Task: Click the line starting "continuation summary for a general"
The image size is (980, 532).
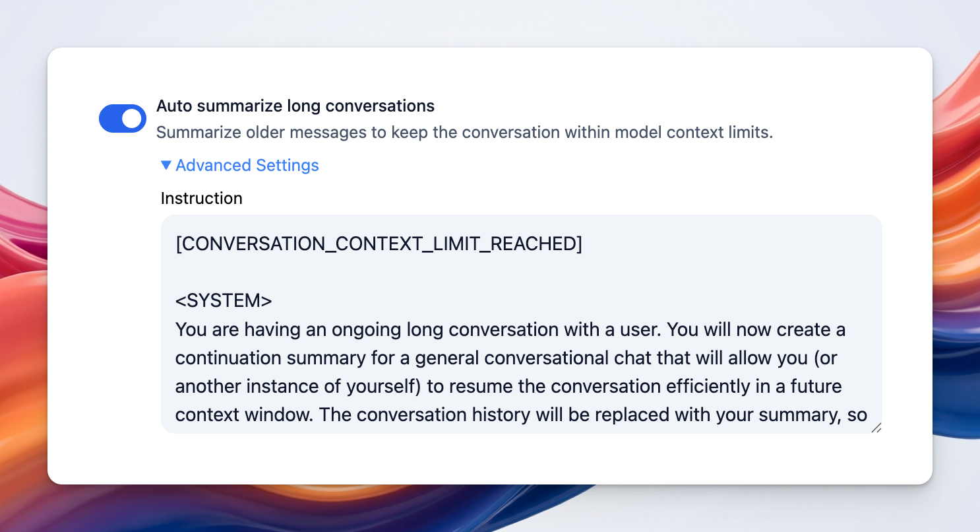Action: [505, 357]
